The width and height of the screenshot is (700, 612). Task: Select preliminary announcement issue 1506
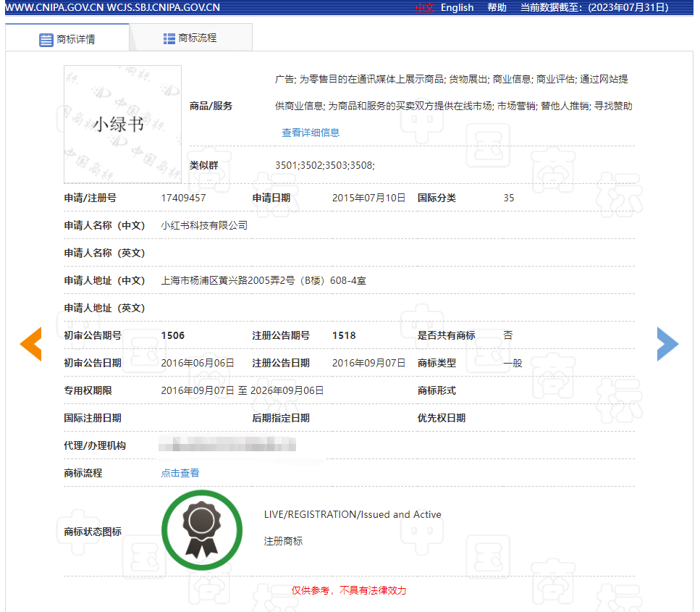[x=173, y=335]
